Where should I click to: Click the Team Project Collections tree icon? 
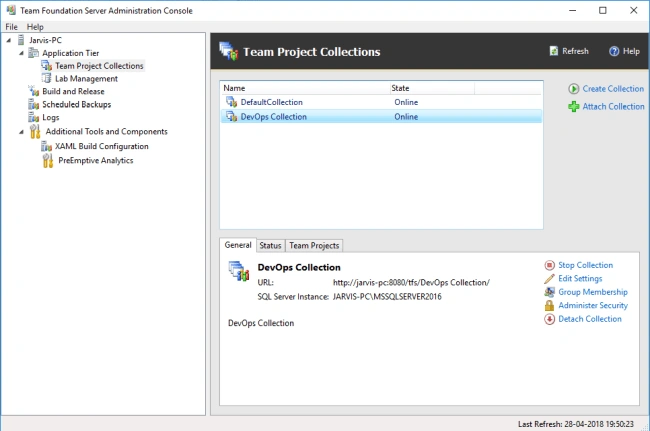(x=46, y=65)
